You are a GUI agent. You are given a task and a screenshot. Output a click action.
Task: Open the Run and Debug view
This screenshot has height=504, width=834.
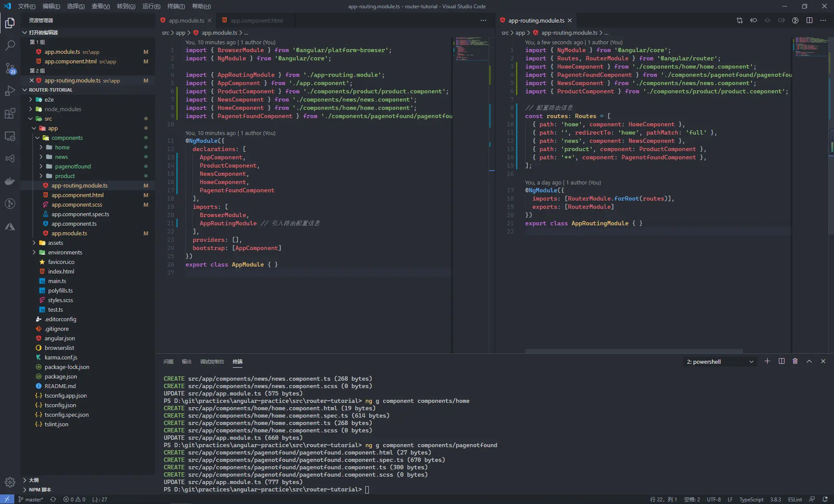coord(10,91)
